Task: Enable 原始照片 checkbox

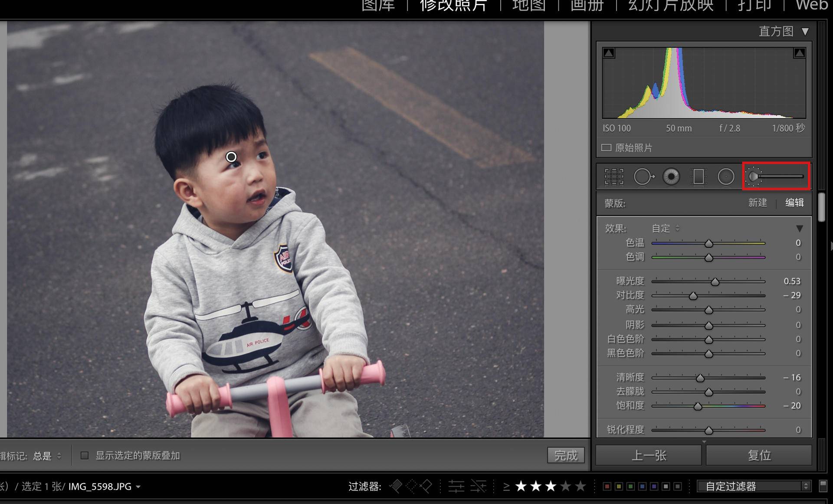Action: (x=606, y=148)
